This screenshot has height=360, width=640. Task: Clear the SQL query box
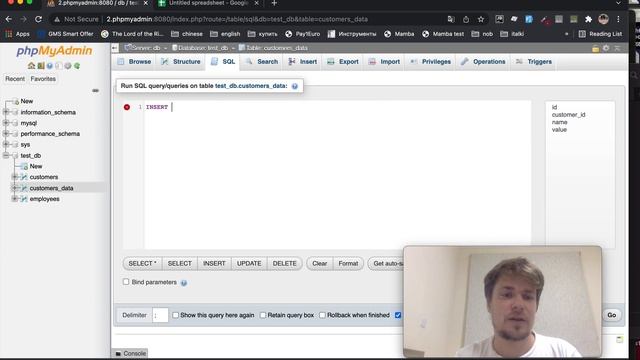coord(320,264)
